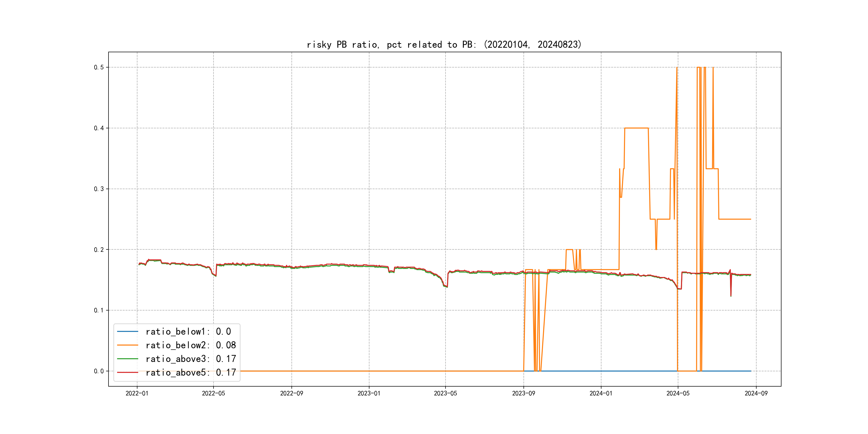Click the orange plateau at 0.4 level
868x434 pixels.
(636, 128)
